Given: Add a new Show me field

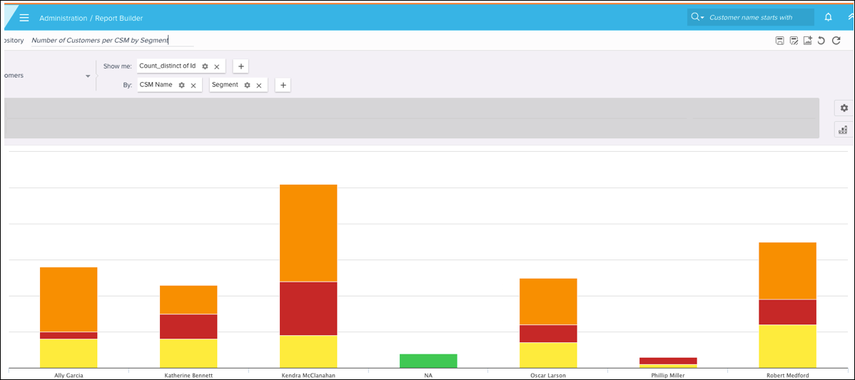Looking at the screenshot, I should click(x=240, y=66).
